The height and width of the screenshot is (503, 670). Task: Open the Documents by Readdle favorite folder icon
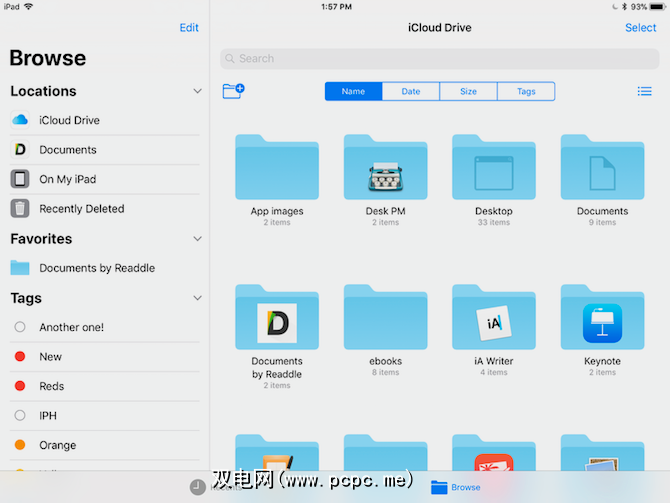coord(20,268)
